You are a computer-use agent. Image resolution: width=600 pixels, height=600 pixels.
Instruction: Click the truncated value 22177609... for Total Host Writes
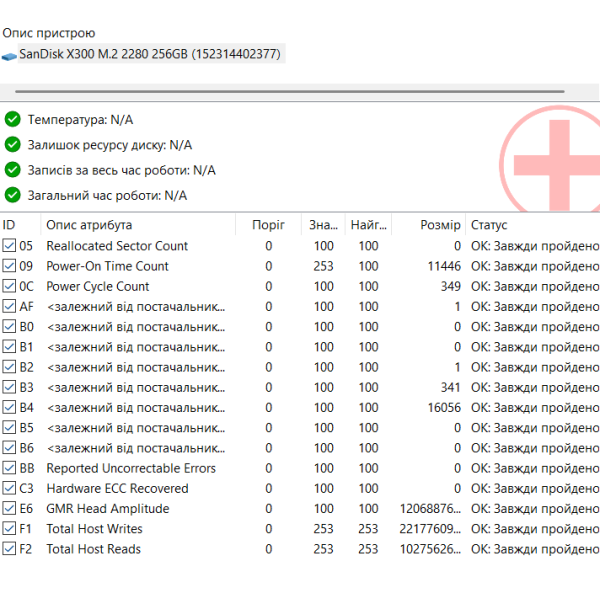click(x=430, y=529)
